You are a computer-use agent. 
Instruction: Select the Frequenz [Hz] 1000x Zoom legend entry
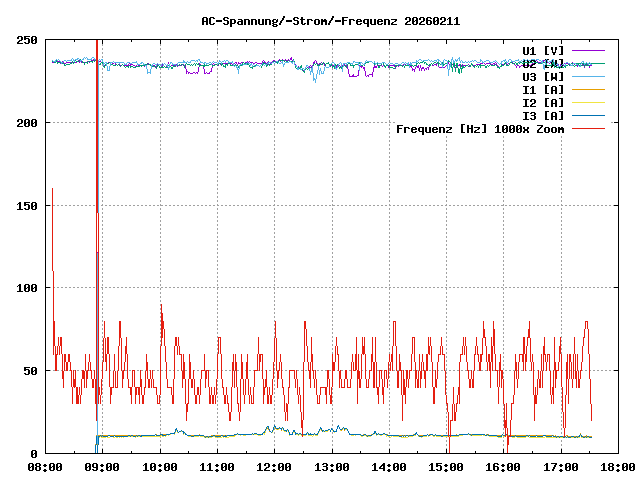480,128
